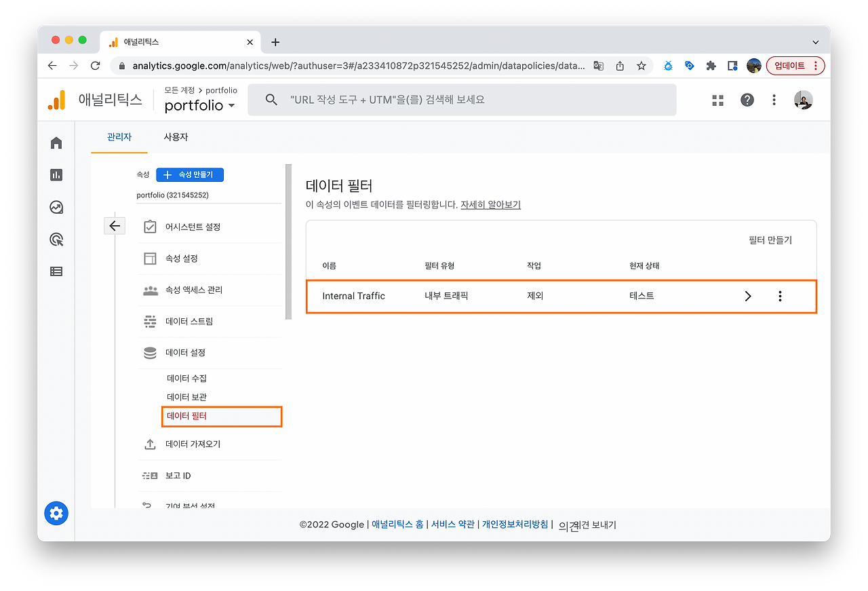Go to Analytics Home icon in sidebar
Viewport: 868px width, 591px height.
pos(56,142)
